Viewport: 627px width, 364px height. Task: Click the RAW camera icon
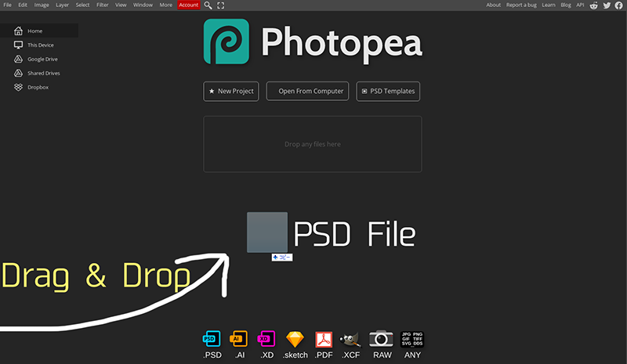point(381,338)
